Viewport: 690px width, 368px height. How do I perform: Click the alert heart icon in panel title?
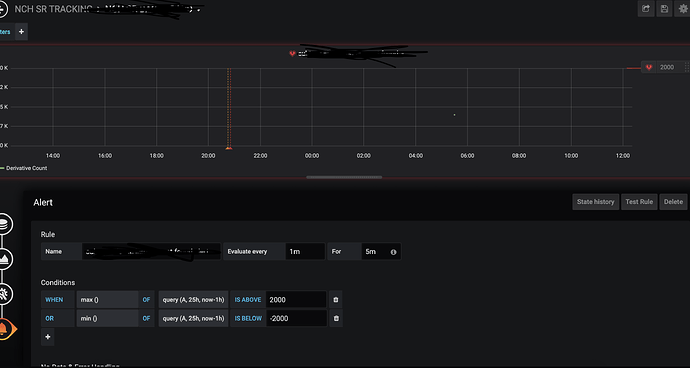pyautogui.click(x=292, y=53)
